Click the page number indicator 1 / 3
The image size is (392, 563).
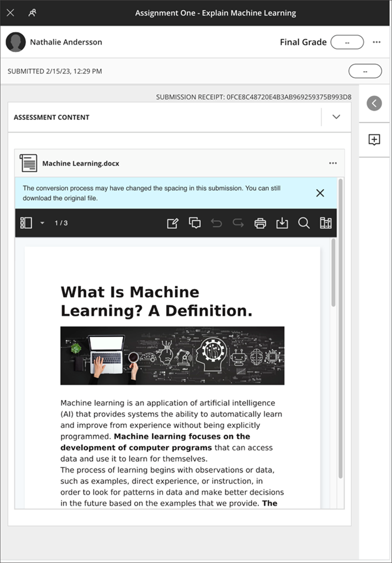61,223
